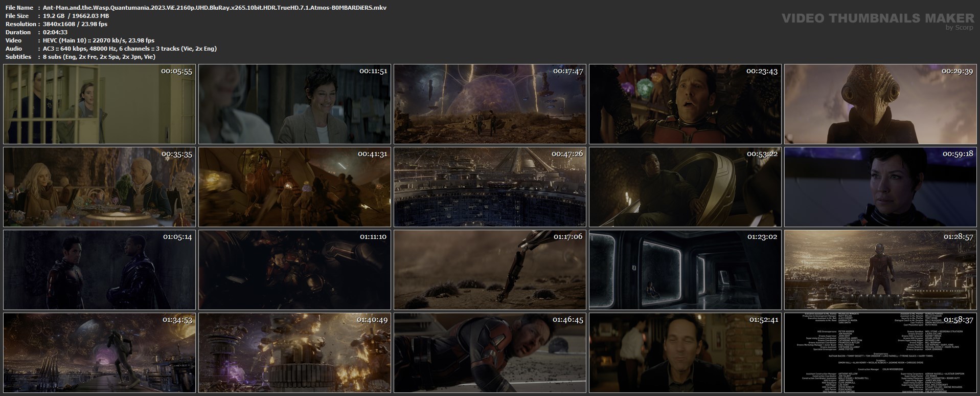Click the Video Thumbnails Maker title text
Screen dimensions: 980x396
[x=878, y=18]
